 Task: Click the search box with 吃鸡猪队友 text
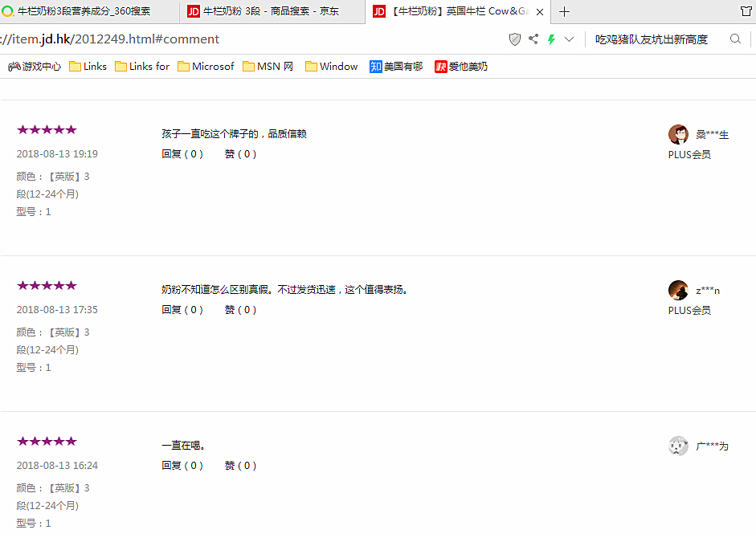pyautogui.click(x=655, y=39)
